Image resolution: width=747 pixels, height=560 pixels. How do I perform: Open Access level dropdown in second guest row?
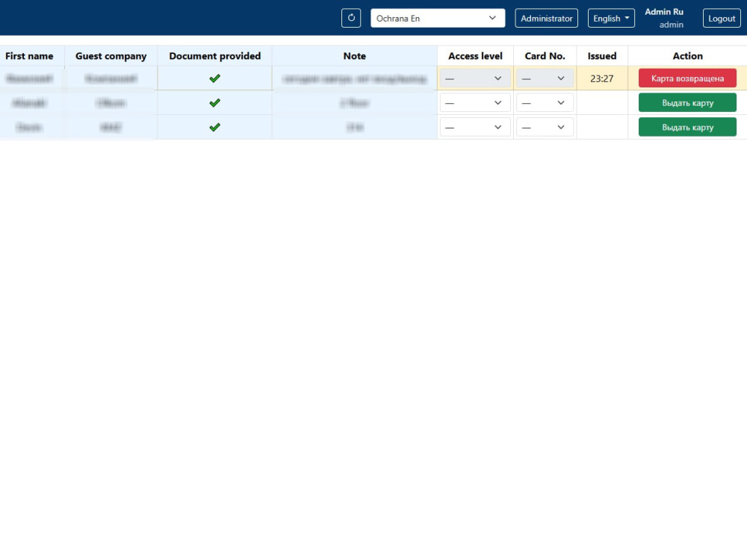point(475,103)
